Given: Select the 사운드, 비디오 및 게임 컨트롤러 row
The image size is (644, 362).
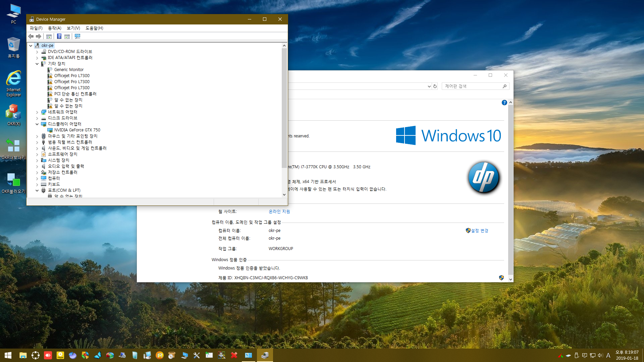Looking at the screenshot, I should [x=77, y=148].
